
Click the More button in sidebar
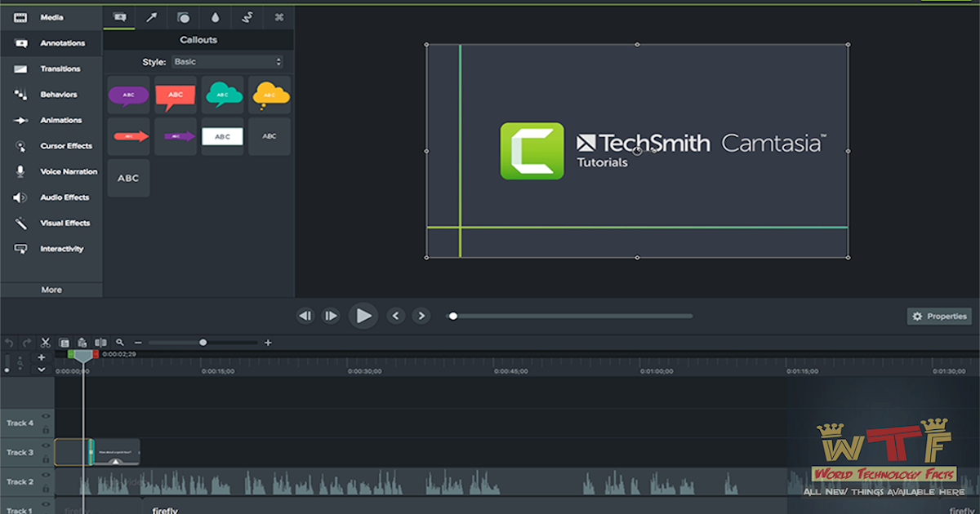pos(51,290)
